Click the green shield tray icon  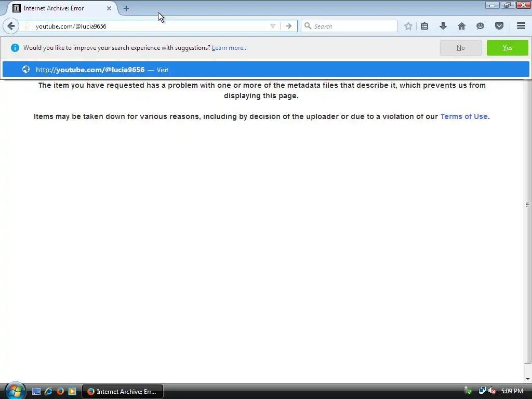468,391
